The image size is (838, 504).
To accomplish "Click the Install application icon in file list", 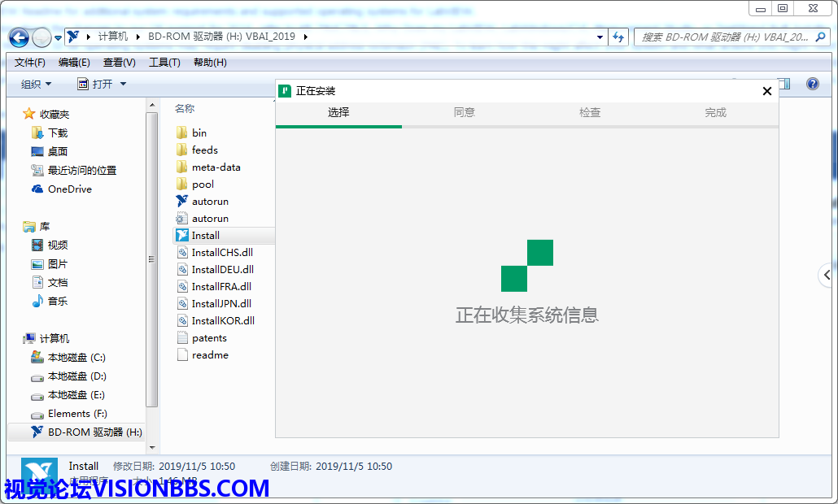I will click(x=182, y=236).
